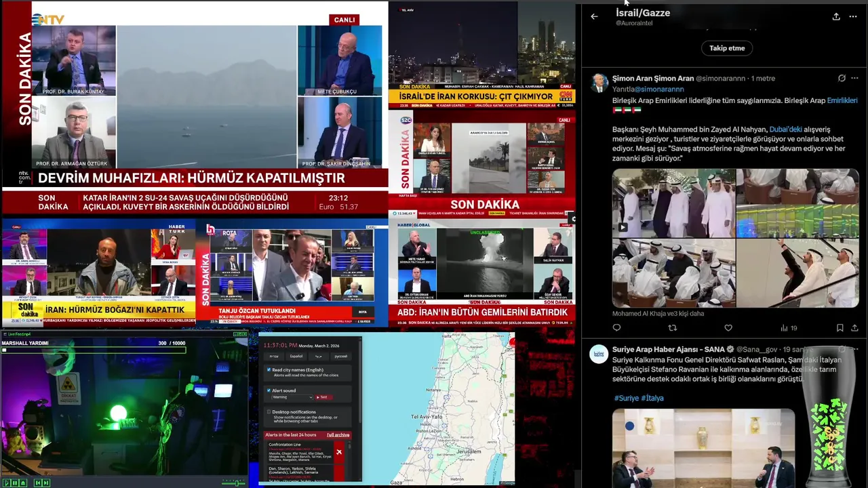Open the bottom-right image in the post grid
The width and height of the screenshot is (868, 488).
point(797,272)
